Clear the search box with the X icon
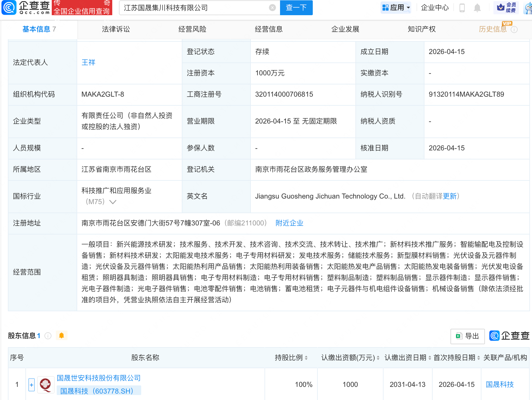This screenshot has width=532, height=400. tap(272, 8)
